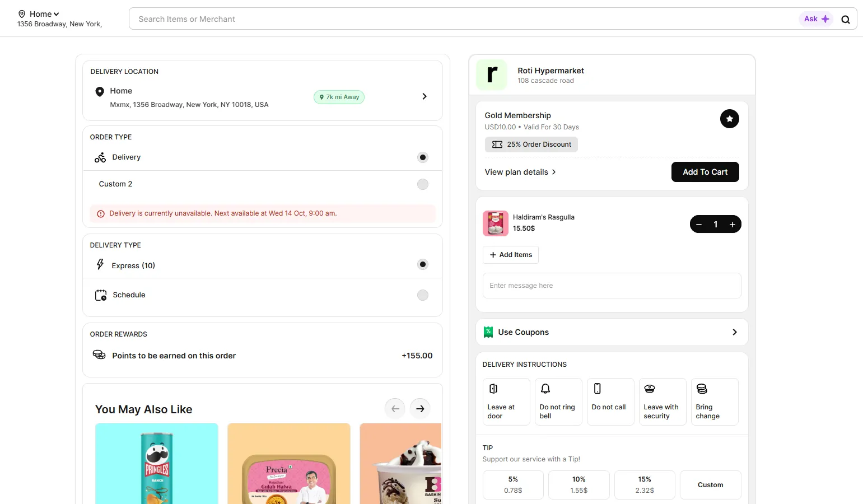Open the Home address dropdown in header
The width and height of the screenshot is (863, 504).
pyautogui.click(x=44, y=14)
